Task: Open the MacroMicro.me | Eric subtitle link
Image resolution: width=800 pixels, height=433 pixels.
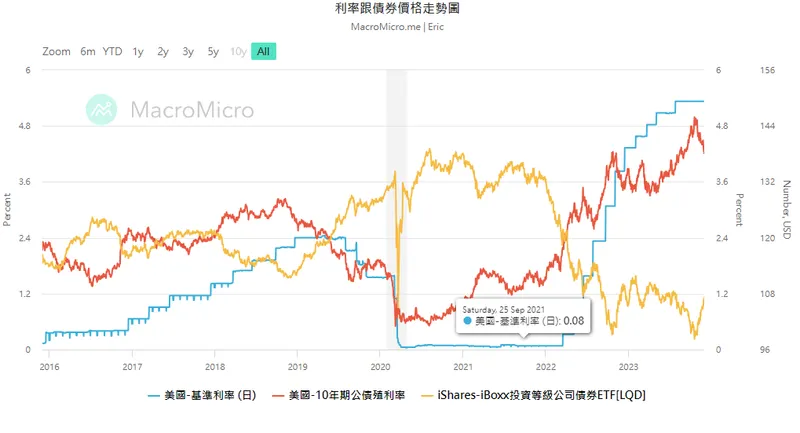Action: tap(399, 26)
